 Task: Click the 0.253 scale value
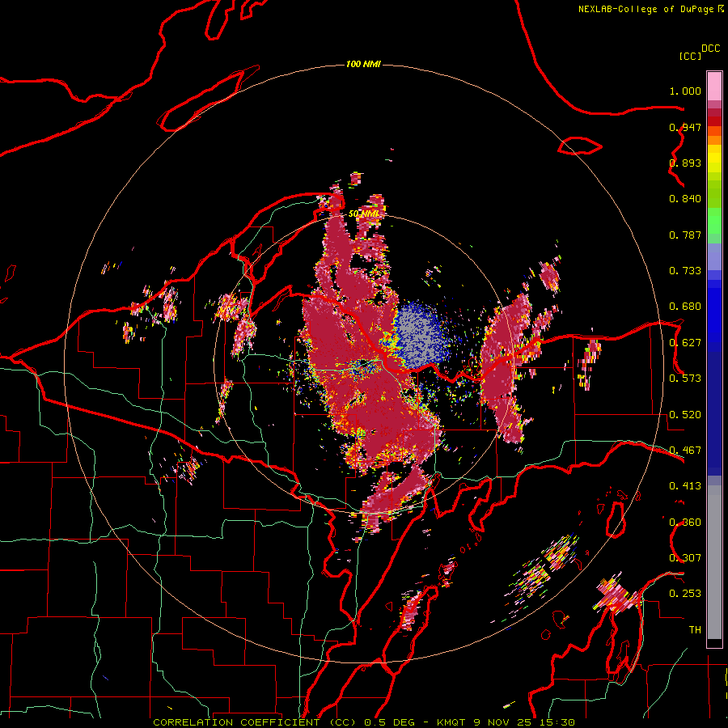685,594
